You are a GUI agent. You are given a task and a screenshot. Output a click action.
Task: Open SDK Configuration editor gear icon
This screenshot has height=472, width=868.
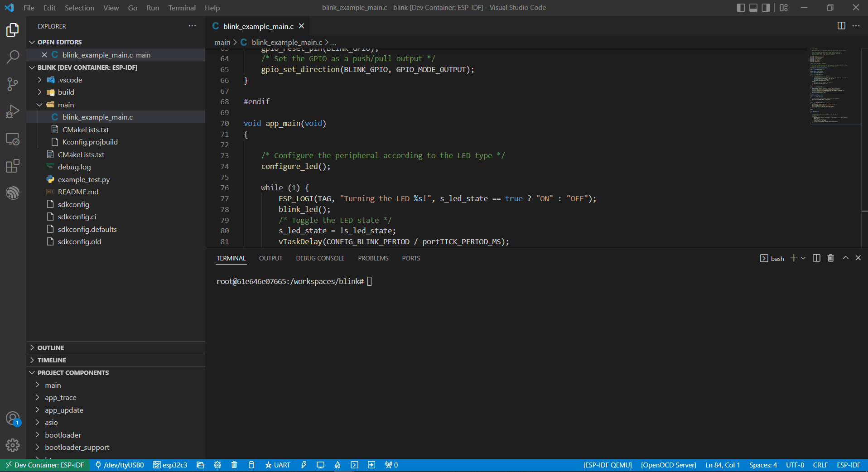pyautogui.click(x=217, y=465)
